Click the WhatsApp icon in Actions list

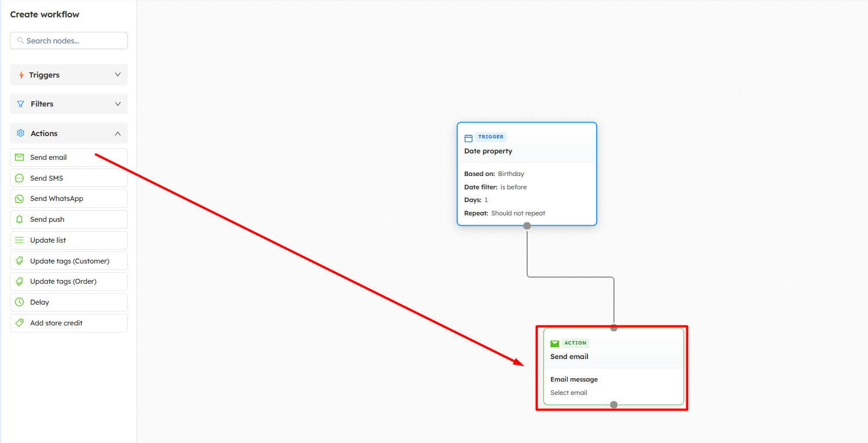point(20,199)
